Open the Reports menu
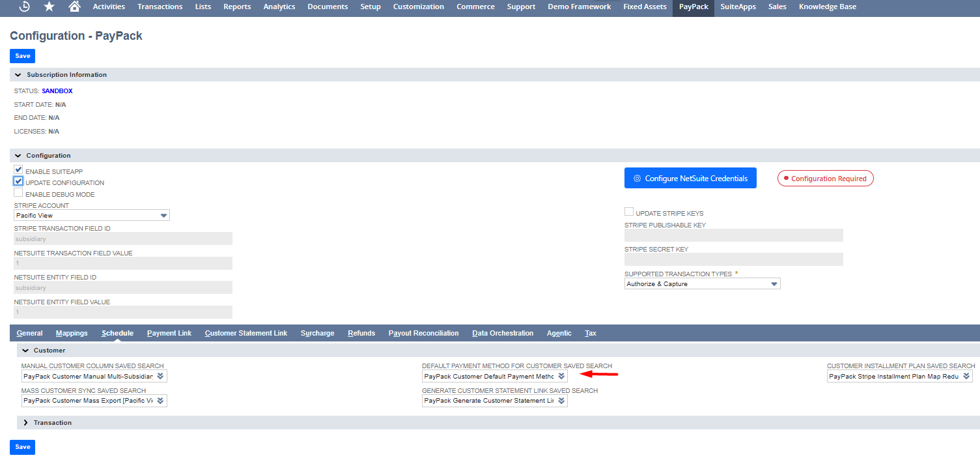 (237, 7)
